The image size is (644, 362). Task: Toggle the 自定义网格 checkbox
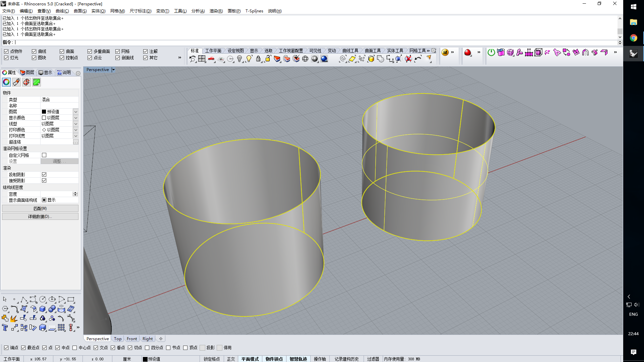pos(44,155)
